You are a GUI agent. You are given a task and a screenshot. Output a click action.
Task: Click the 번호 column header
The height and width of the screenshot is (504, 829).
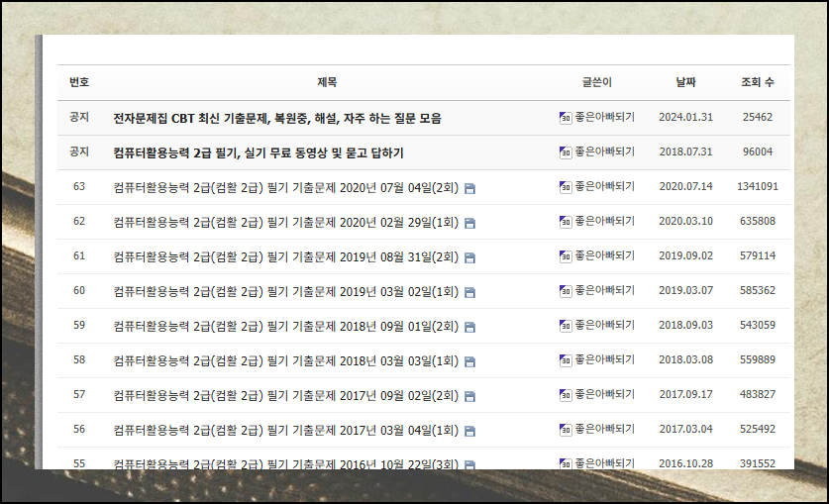(79, 82)
